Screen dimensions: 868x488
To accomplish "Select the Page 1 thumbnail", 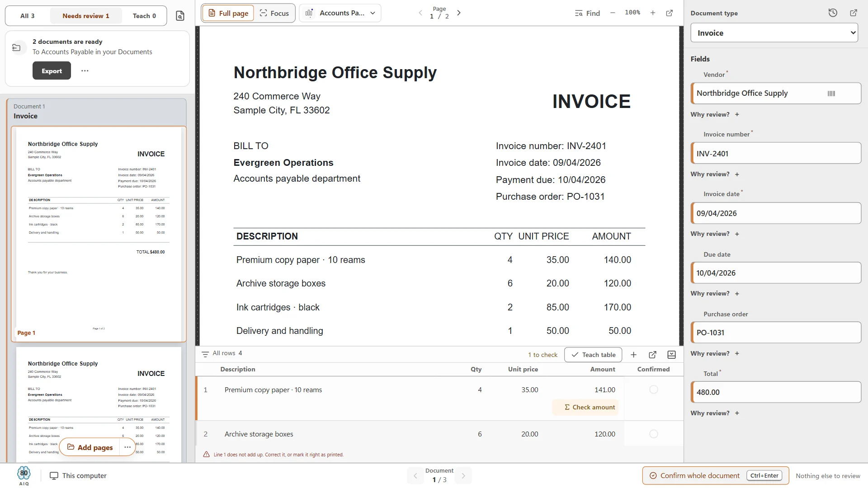I will [99, 234].
